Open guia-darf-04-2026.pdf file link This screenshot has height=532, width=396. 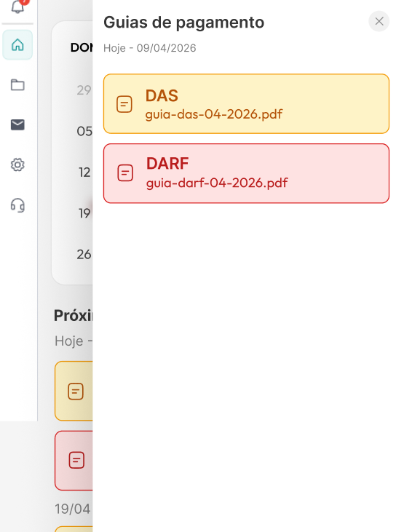(217, 183)
